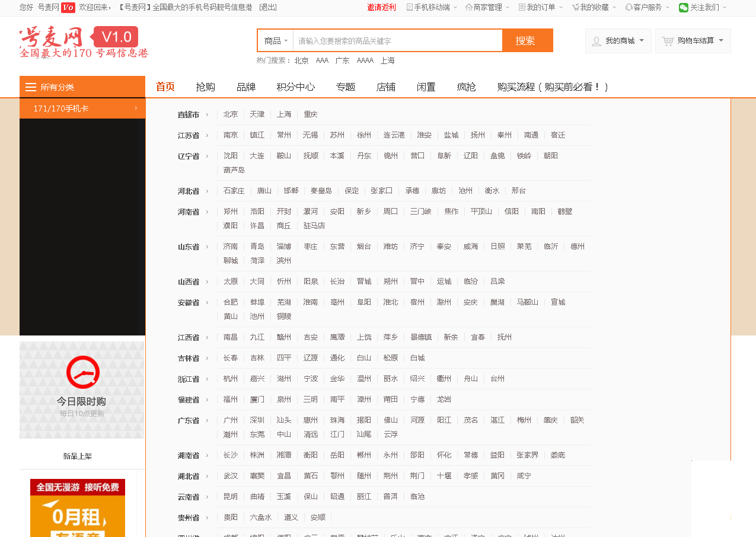Open the 积分中心 tab
The width and height of the screenshot is (756, 537).
pos(296,87)
